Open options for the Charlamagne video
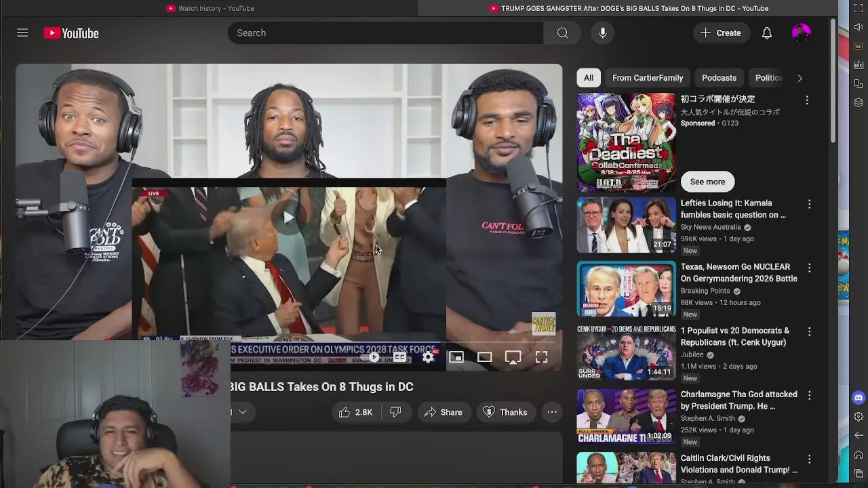Screen dimensions: 868x488 pos(809,395)
